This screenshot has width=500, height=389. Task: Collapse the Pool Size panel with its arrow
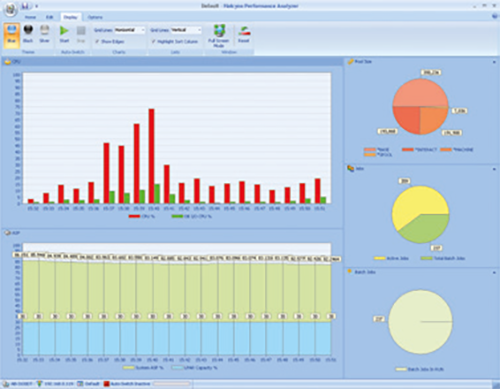(494, 62)
